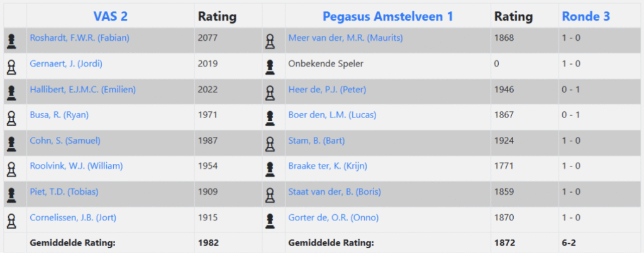The image size is (644, 255).
Task: Click black pawn icon next to Gorter de
Action: click(269, 221)
